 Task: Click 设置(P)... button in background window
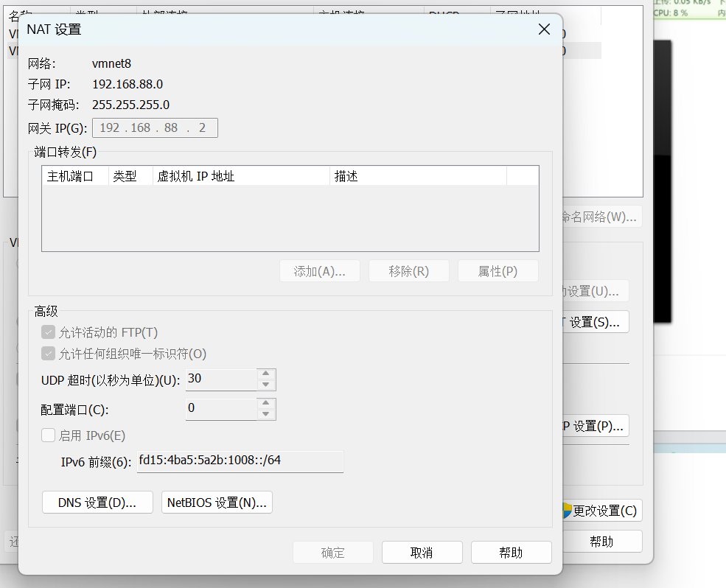pyautogui.click(x=596, y=425)
